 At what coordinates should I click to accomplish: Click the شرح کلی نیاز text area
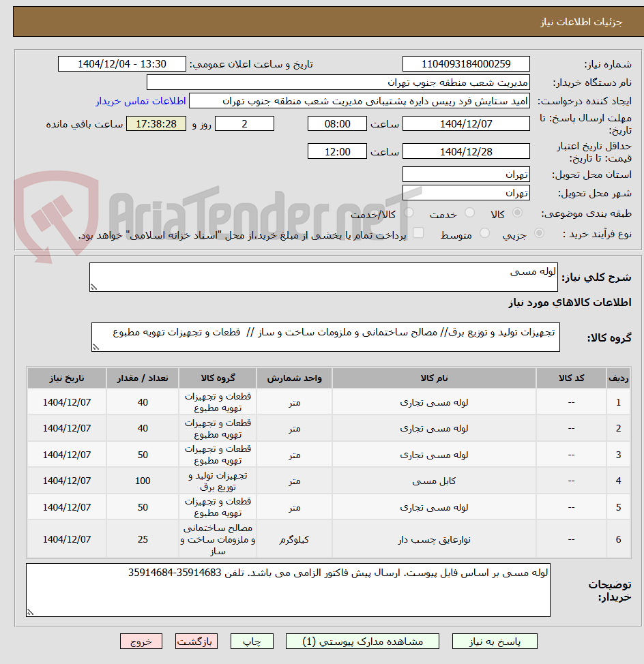coord(323,277)
